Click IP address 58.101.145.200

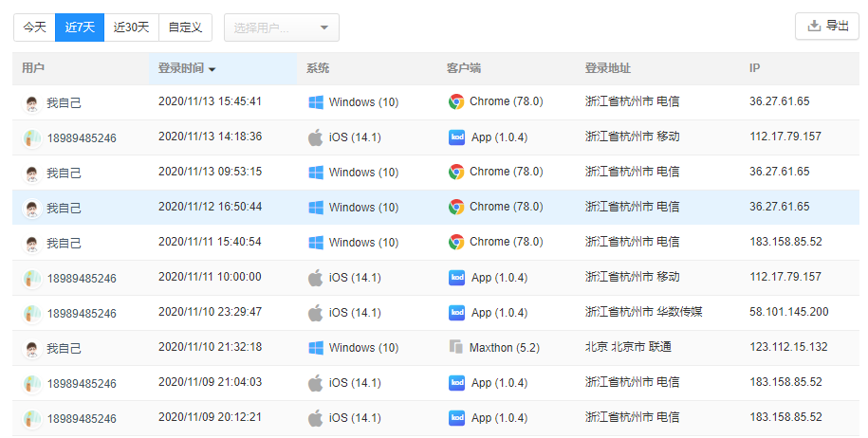788,312
